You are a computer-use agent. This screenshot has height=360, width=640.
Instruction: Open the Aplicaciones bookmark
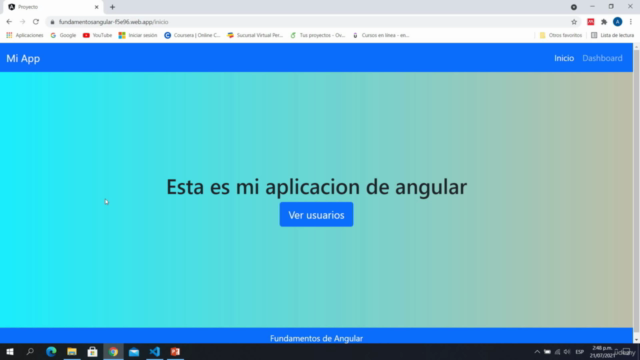(x=25, y=36)
